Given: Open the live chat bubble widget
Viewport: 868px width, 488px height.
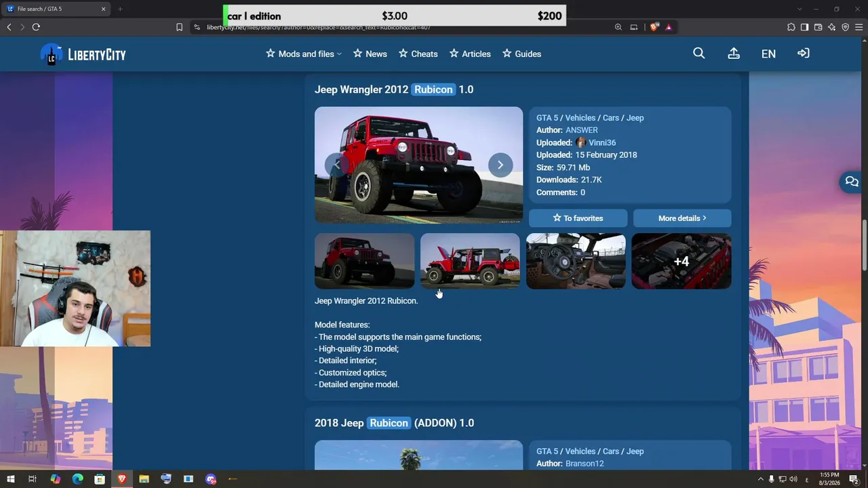Looking at the screenshot, I should pos(852,182).
